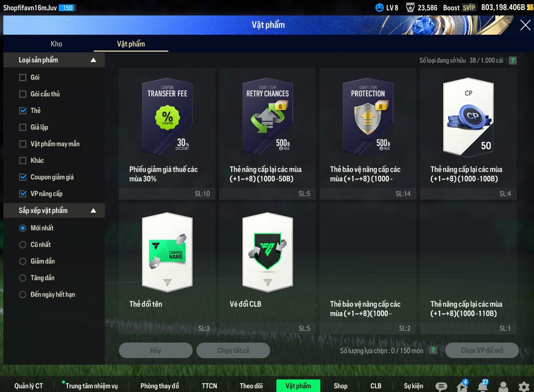Collapse the Sắp xếp vật phẩm section

tap(93, 210)
